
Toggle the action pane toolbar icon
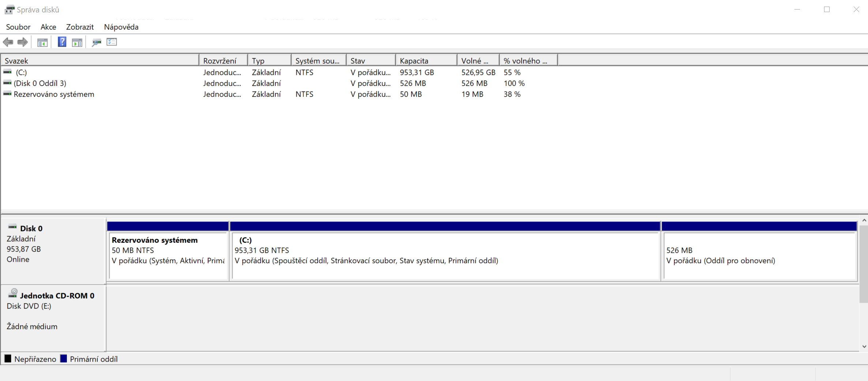point(77,42)
